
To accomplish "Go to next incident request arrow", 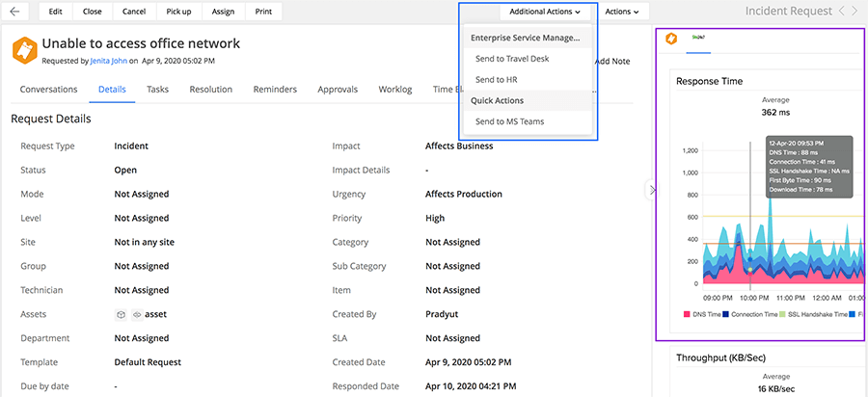I will click(857, 12).
